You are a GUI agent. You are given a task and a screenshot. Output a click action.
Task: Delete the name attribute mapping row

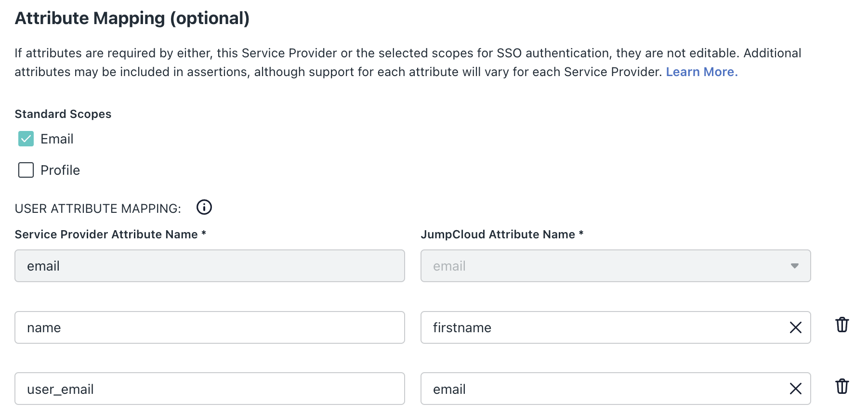842,325
